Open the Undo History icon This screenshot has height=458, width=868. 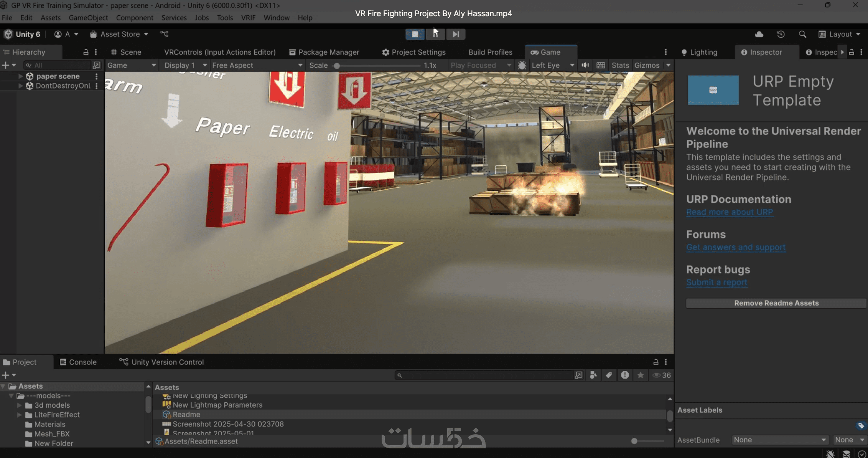tap(781, 34)
